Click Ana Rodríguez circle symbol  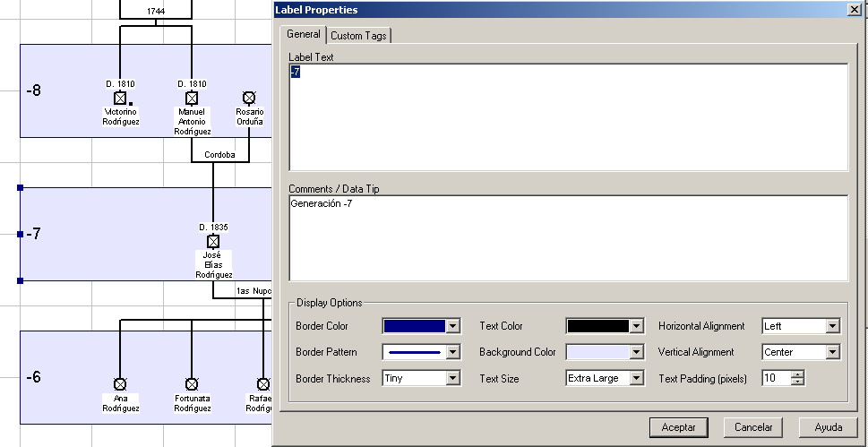[x=120, y=384]
